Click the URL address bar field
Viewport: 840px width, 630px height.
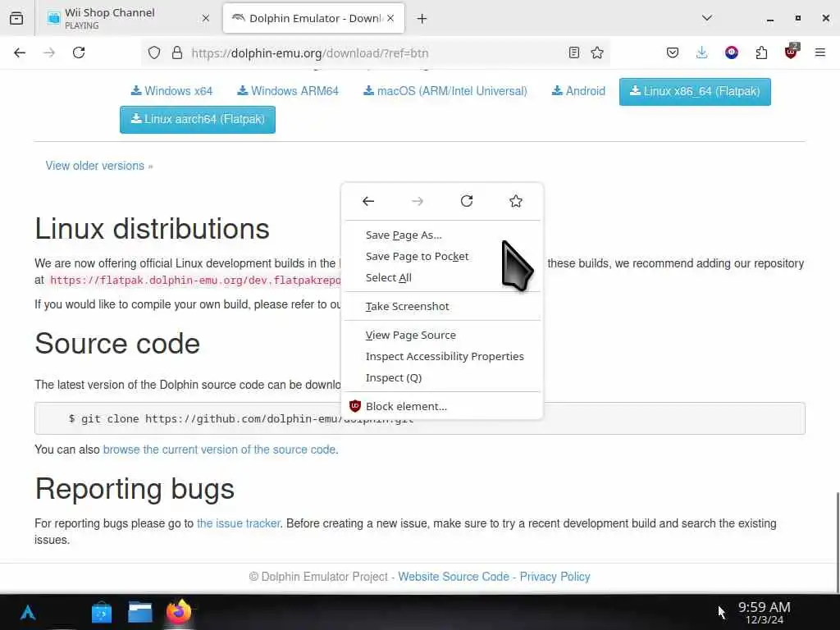click(375, 53)
